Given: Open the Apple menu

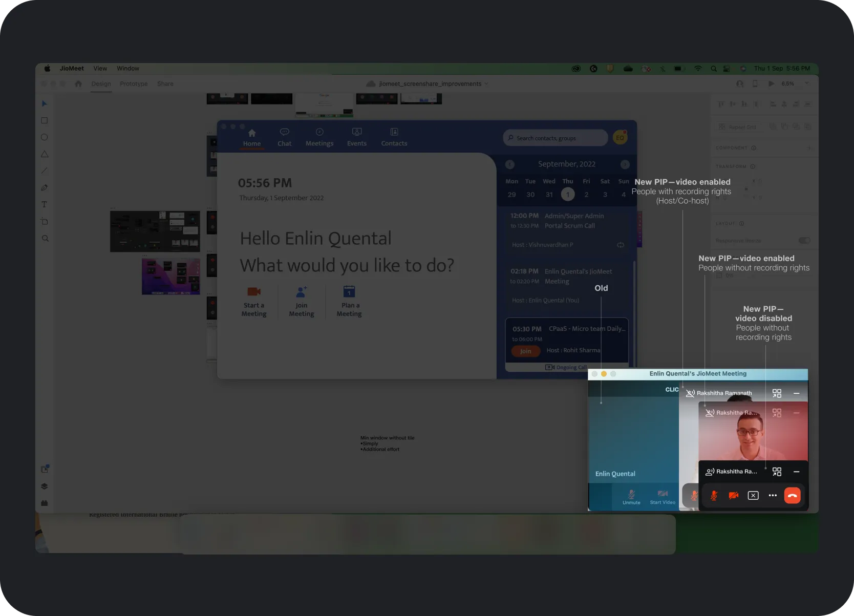Looking at the screenshot, I should point(47,68).
